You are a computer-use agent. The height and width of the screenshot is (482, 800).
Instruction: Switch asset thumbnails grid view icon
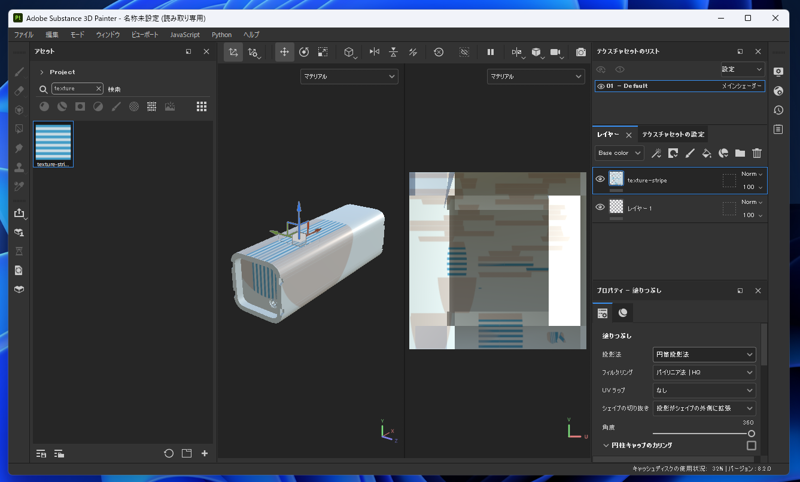pos(202,106)
